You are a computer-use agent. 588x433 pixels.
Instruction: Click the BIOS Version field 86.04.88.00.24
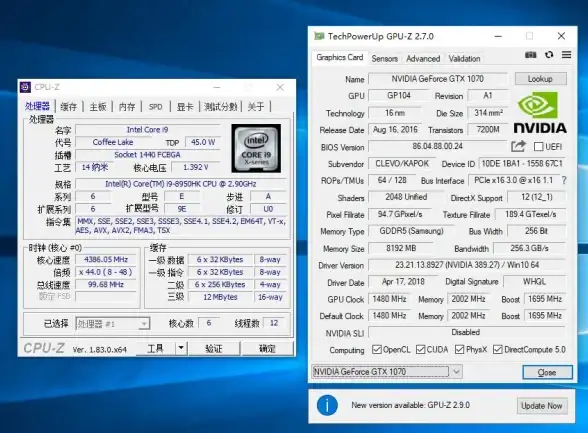[x=437, y=146]
